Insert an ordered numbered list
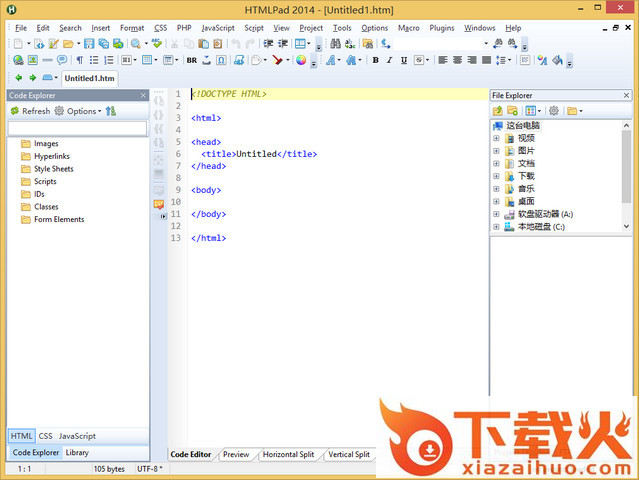The height and width of the screenshot is (480, 639). pyautogui.click(x=109, y=60)
